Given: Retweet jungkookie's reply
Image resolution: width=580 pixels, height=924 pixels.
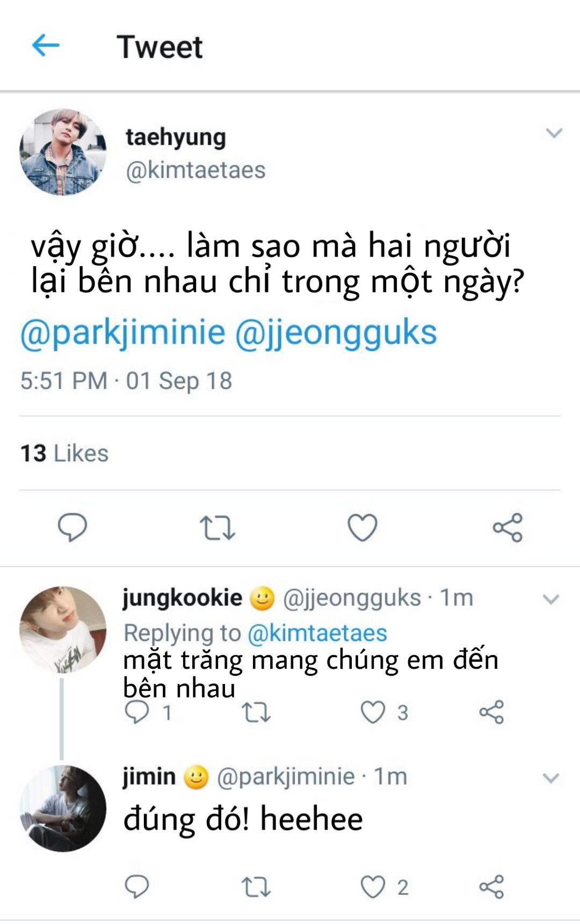Looking at the screenshot, I should tap(256, 712).
